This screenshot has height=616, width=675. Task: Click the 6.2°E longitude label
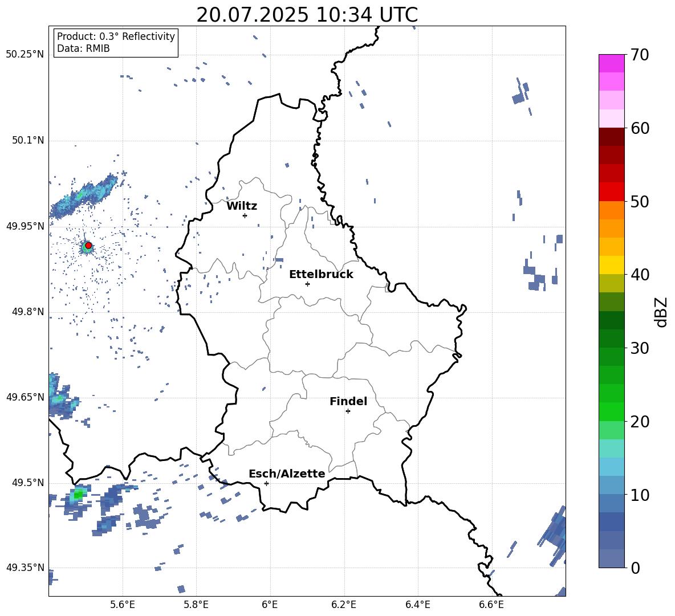click(x=344, y=605)
